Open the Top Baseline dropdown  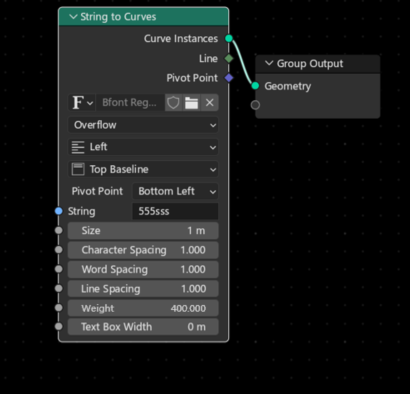[143, 169]
